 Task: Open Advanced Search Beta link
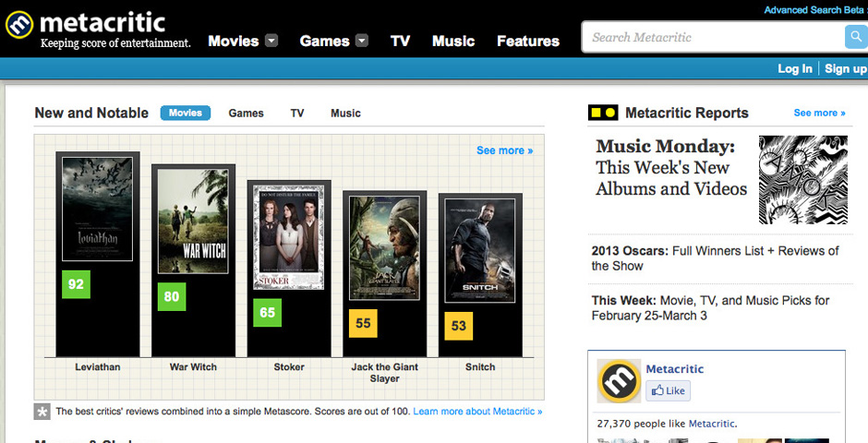(814, 10)
